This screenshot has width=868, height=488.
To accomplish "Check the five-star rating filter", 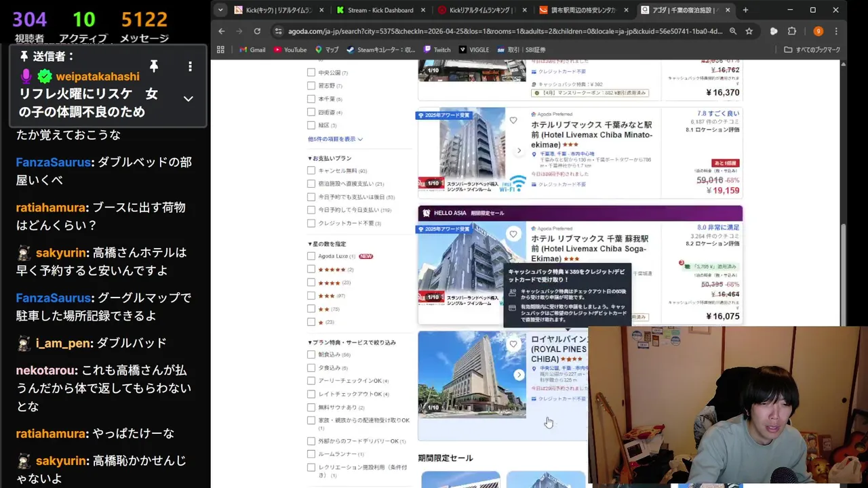I will (x=311, y=269).
